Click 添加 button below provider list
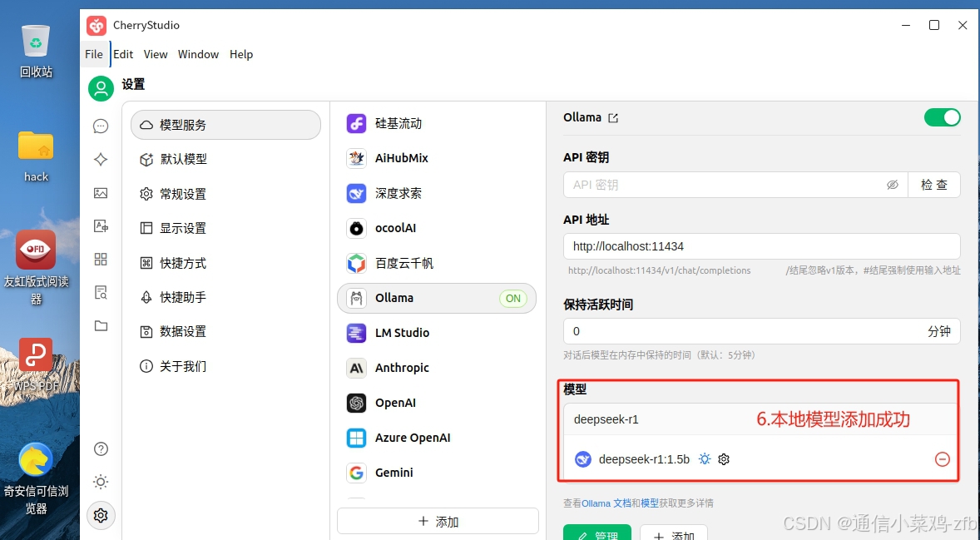 coord(438,521)
